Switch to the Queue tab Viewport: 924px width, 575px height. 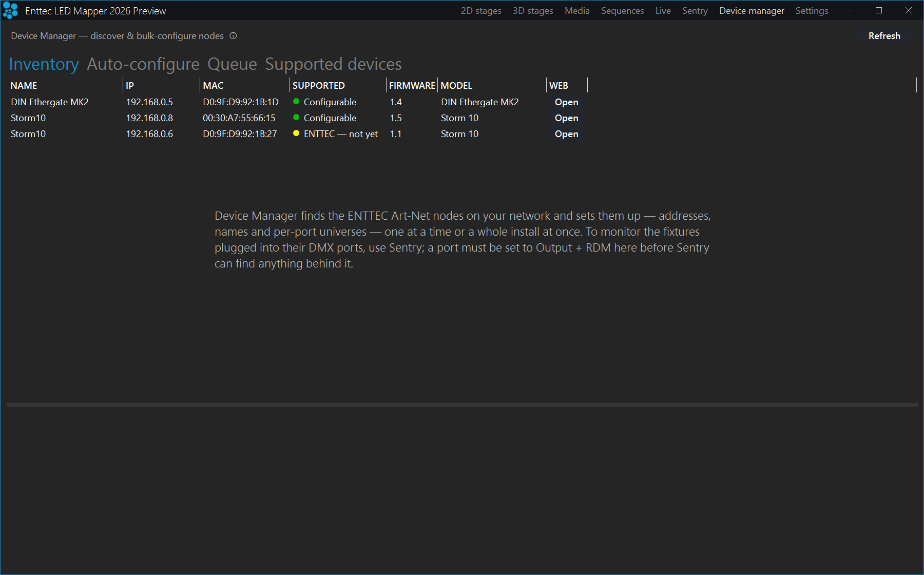pyautogui.click(x=232, y=64)
